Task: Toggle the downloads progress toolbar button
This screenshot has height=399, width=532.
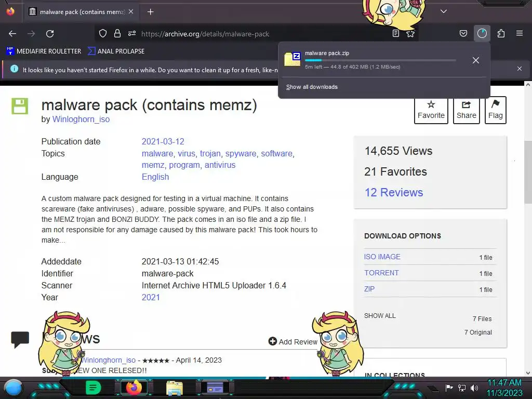Action: click(x=482, y=33)
